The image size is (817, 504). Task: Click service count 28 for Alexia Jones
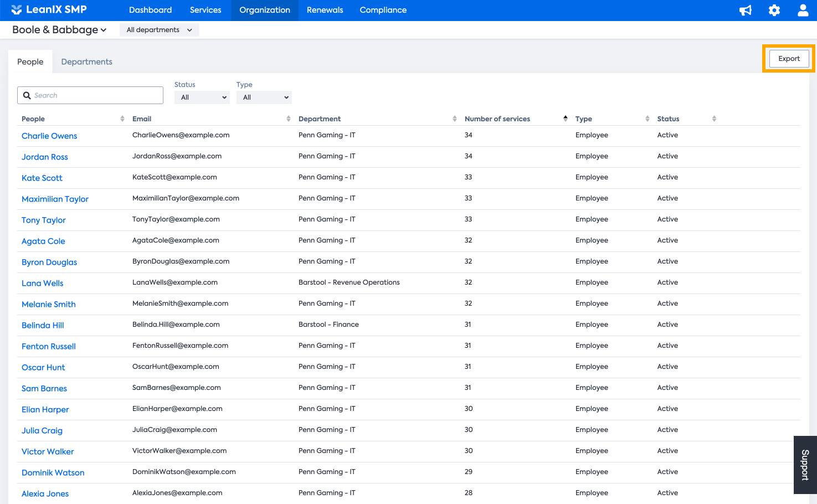coord(469,493)
